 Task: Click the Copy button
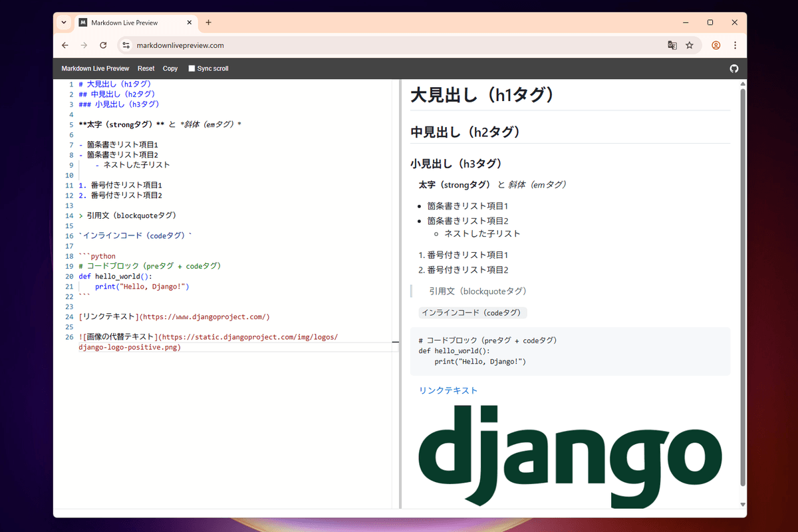tap(170, 68)
